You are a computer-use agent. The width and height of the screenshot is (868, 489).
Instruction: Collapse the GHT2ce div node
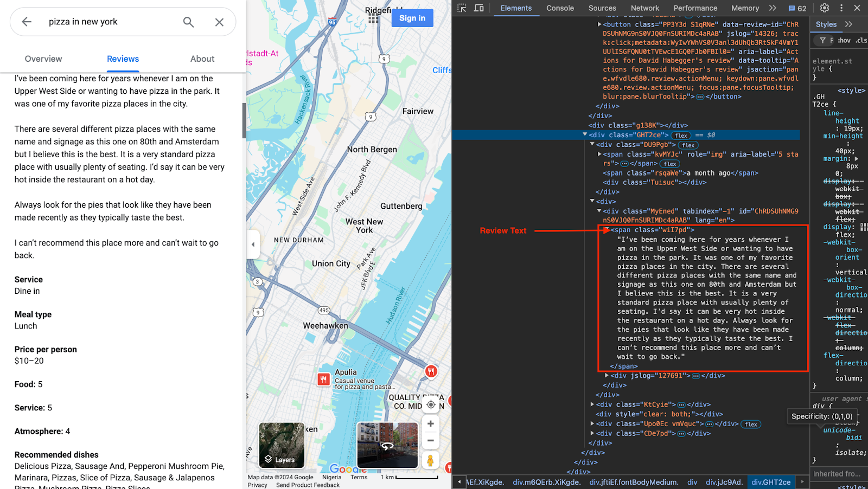coord(585,134)
